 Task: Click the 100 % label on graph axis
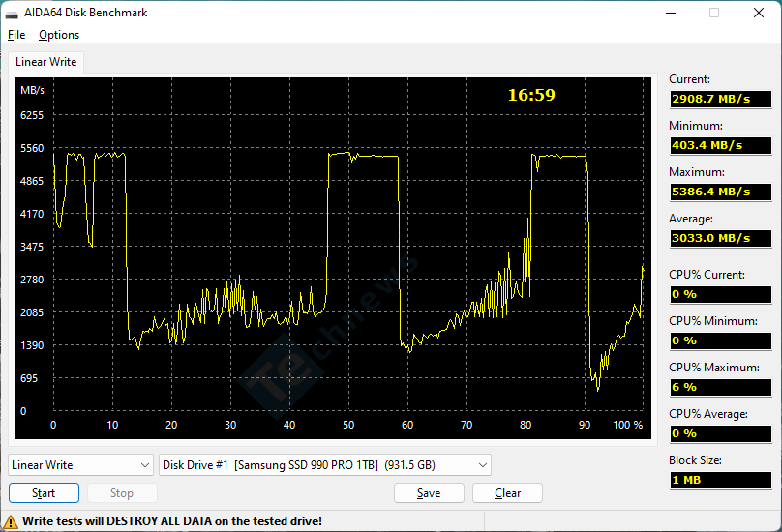pyautogui.click(x=628, y=425)
